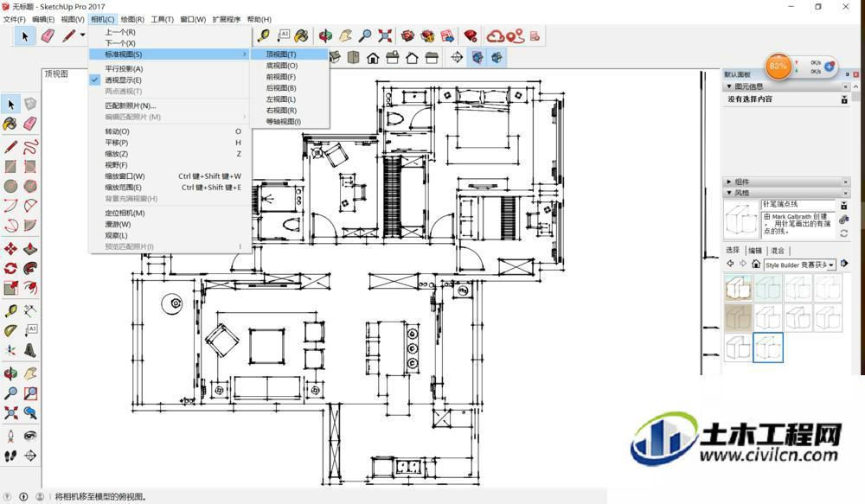865x504 pixels.
Task: Select the Paint Bucket tool in left palette
Action: [10, 124]
